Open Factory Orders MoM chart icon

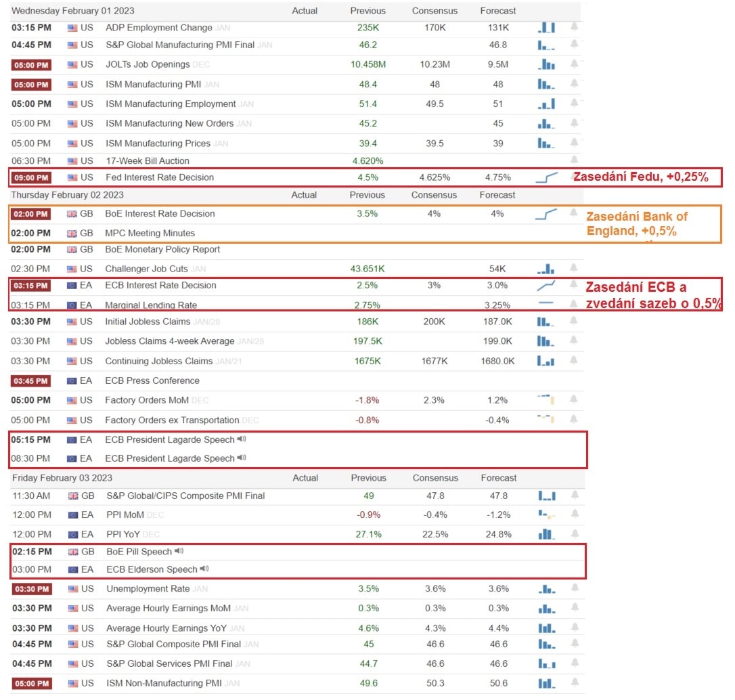(546, 399)
